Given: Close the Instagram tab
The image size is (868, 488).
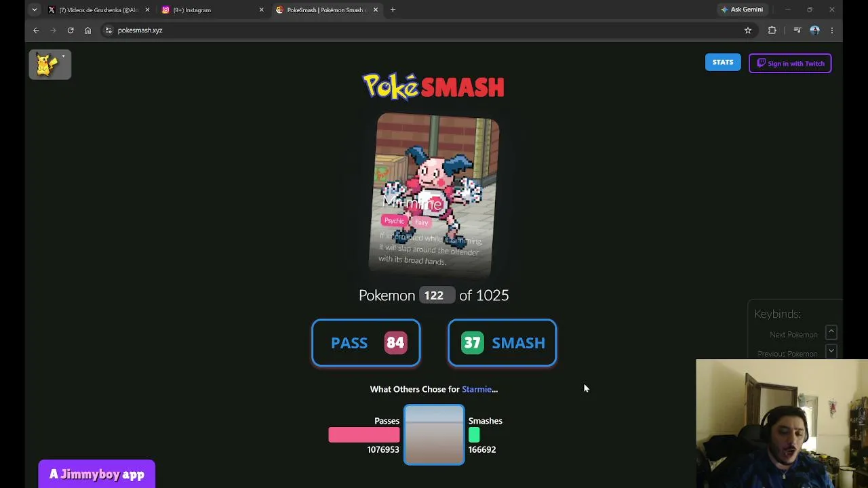Looking at the screenshot, I should click(261, 10).
